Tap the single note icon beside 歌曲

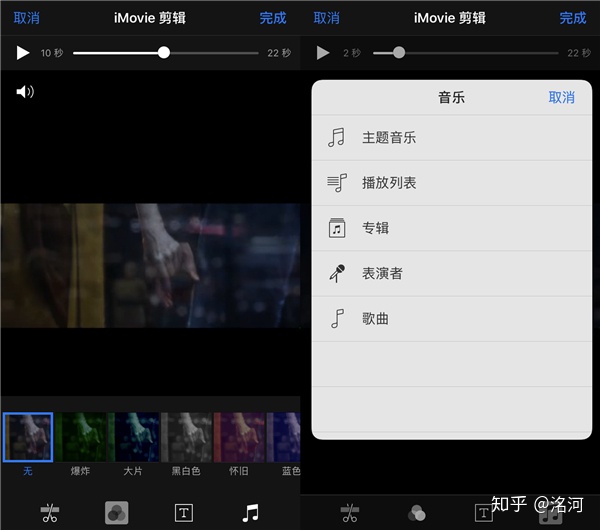coord(337,318)
